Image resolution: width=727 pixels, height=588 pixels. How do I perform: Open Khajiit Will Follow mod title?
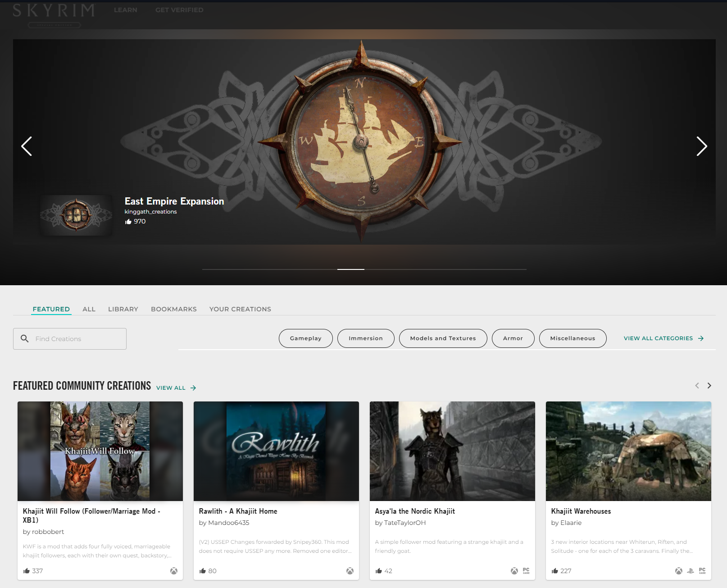[x=91, y=515]
